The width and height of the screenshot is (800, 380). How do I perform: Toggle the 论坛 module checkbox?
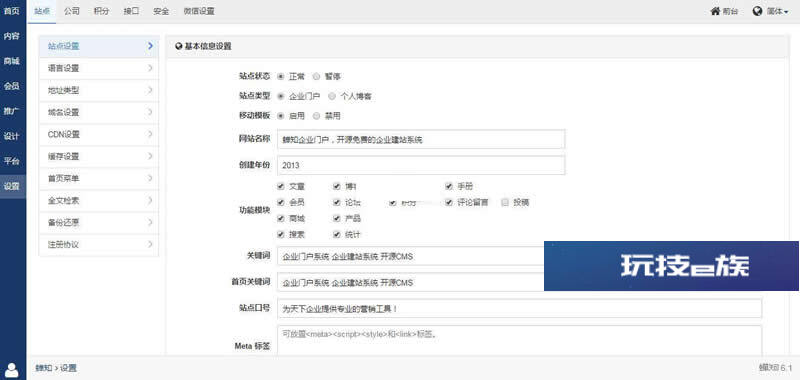337,202
